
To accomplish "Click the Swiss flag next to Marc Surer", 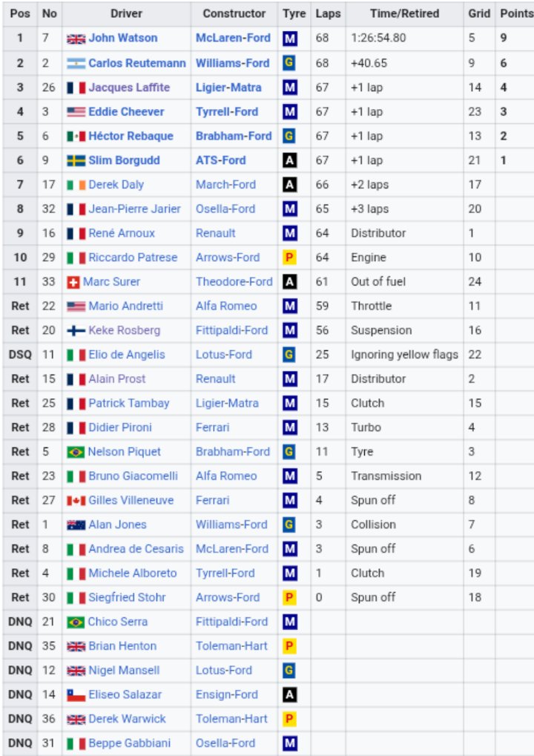I will tap(73, 282).
